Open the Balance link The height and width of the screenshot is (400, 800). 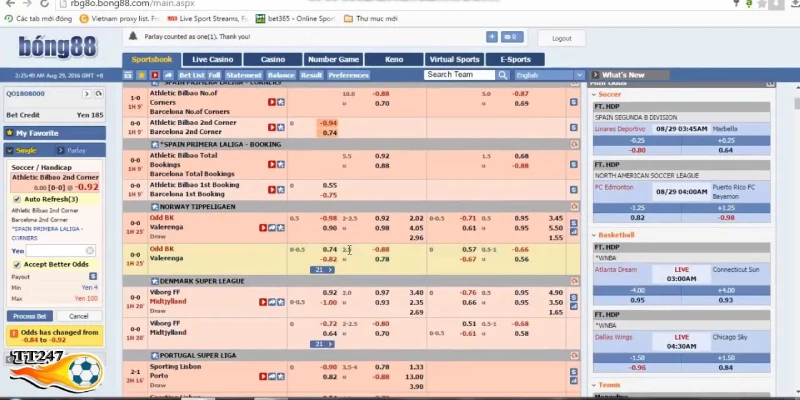tap(281, 75)
